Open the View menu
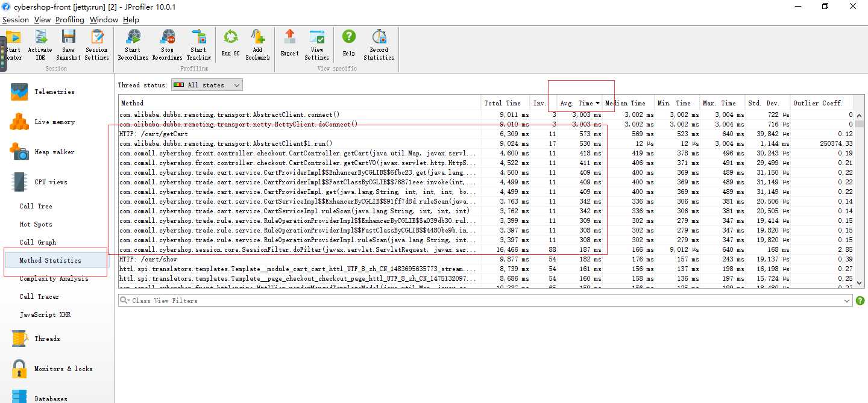This screenshot has width=868, height=403. pos(42,20)
